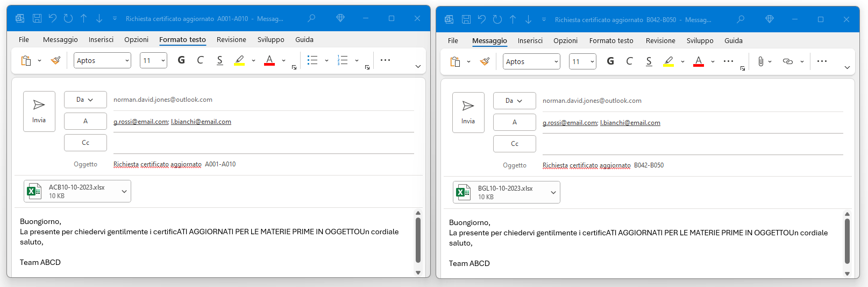
Task: Open Revisione tab in B042-B050 window
Action: click(660, 40)
